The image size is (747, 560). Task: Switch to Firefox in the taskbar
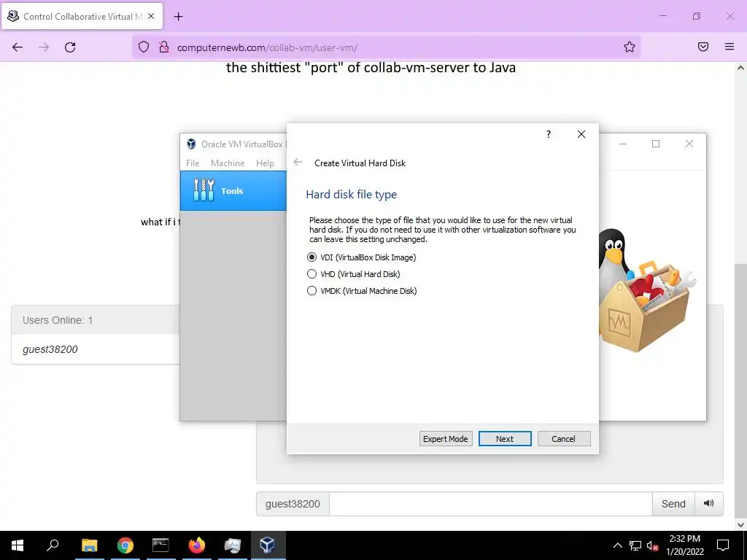(196, 545)
